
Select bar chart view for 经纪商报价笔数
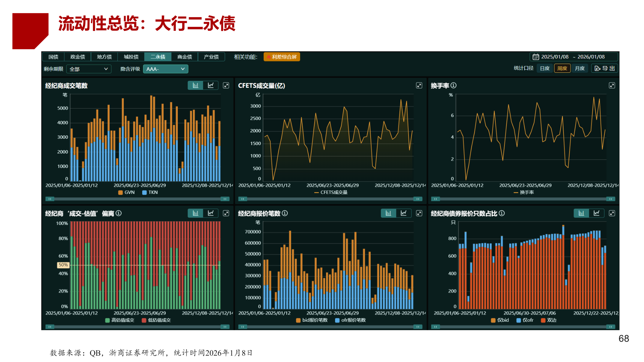[x=388, y=213]
